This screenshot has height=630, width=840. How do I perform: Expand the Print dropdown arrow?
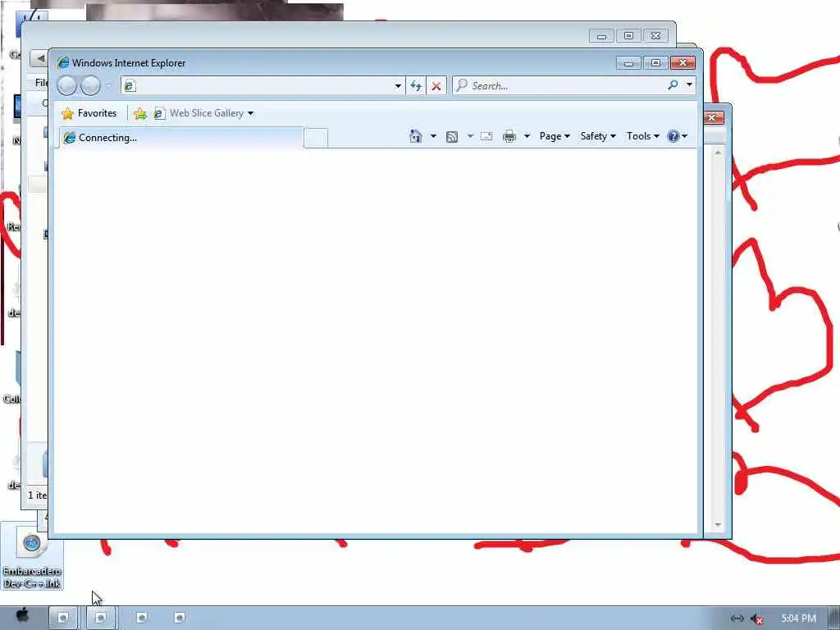pyautogui.click(x=527, y=136)
